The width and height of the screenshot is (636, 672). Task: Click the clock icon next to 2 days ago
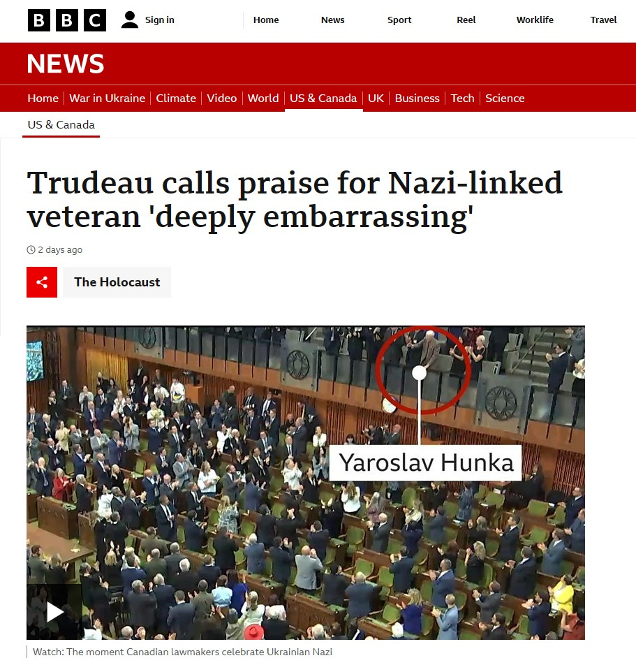31,250
